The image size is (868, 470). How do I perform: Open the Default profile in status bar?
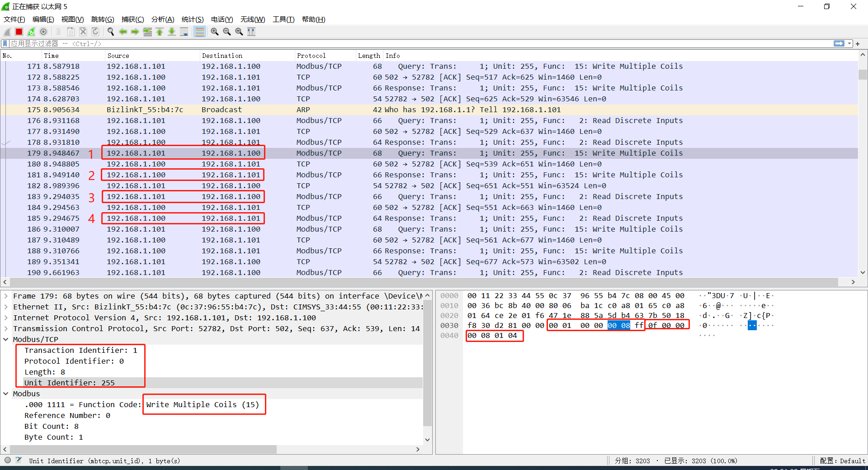842,461
